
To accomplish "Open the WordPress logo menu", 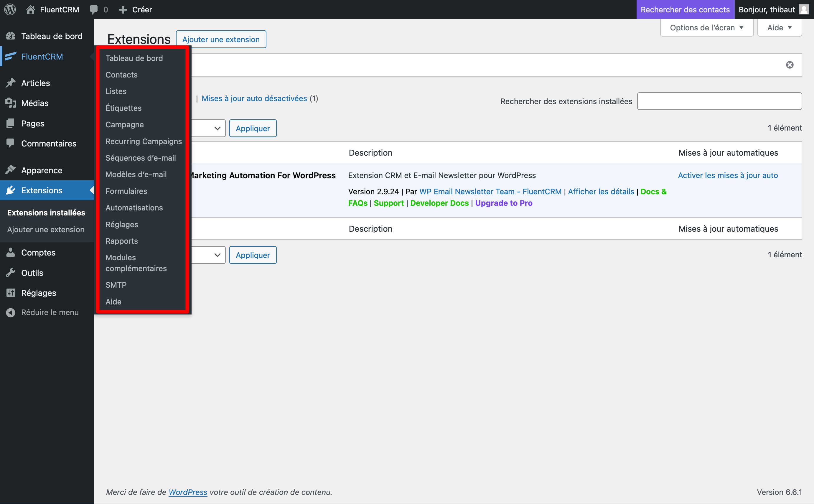I will pyautogui.click(x=10, y=9).
